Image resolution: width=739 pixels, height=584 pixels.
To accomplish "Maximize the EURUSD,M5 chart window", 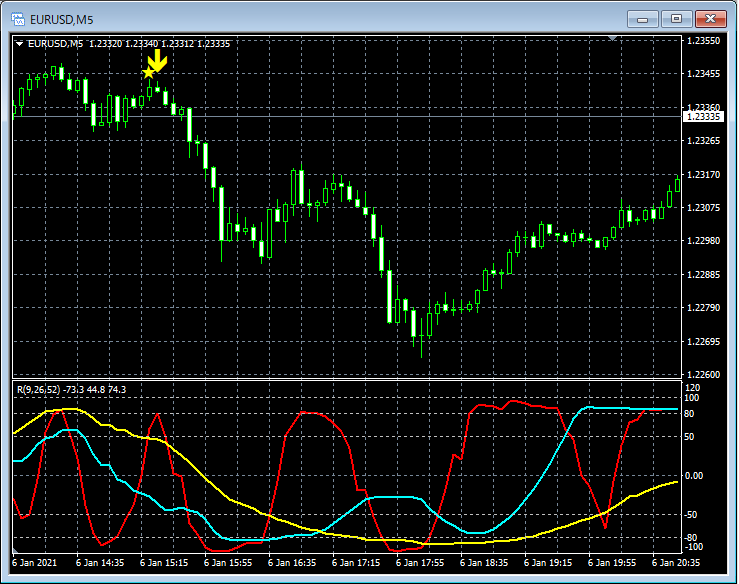I will click(677, 18).
